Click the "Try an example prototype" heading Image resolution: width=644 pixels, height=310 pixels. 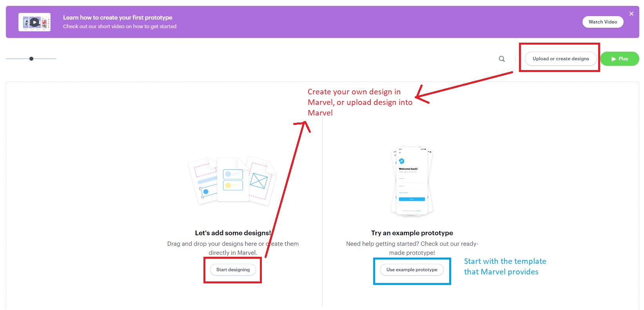(412, 233)
